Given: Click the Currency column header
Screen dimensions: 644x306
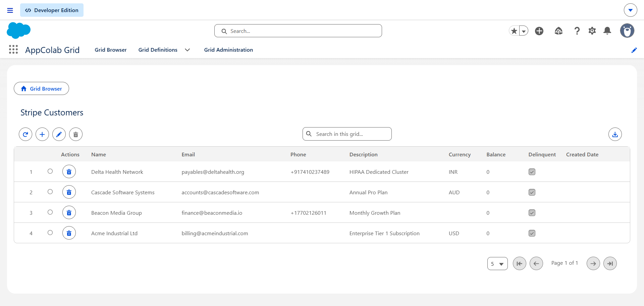Looking at the screenshot, I should 460,155.
